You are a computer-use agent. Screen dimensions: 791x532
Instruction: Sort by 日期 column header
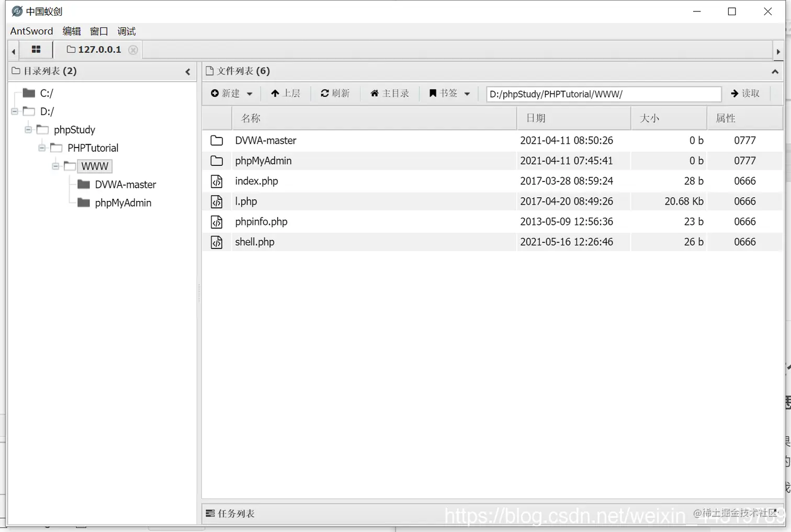pos(574,118)
